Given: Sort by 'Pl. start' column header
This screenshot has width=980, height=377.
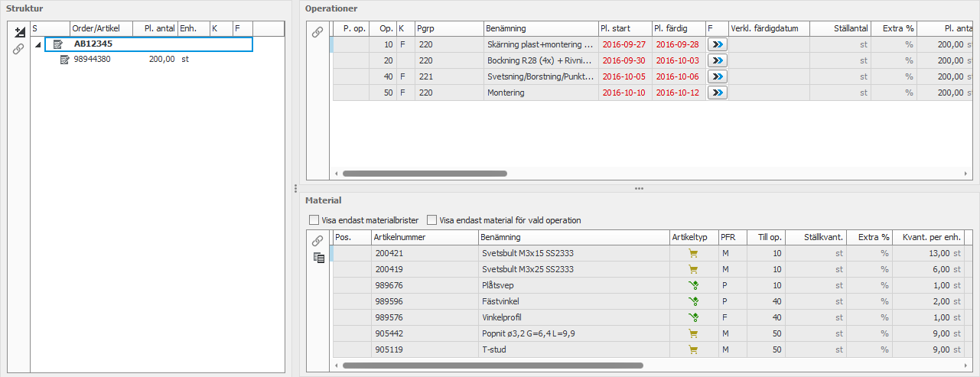Looking at the screenshot, I should [624, 28].
